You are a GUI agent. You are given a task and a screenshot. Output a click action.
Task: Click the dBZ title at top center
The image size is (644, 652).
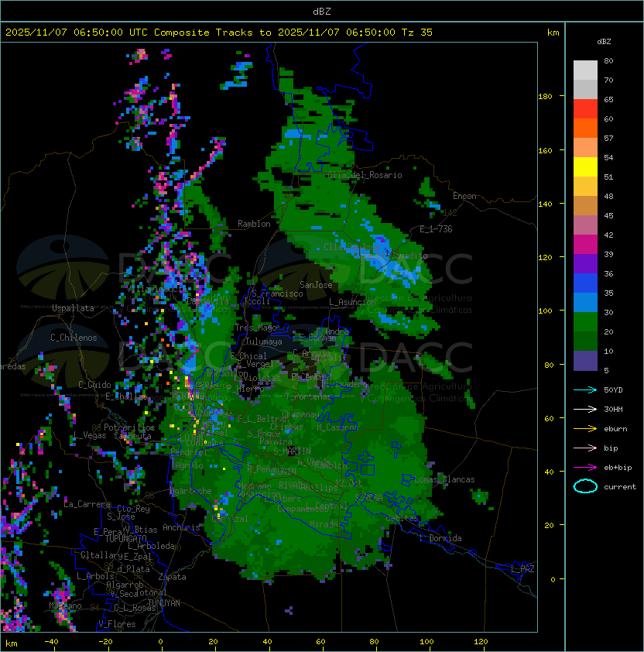point(322,12)
